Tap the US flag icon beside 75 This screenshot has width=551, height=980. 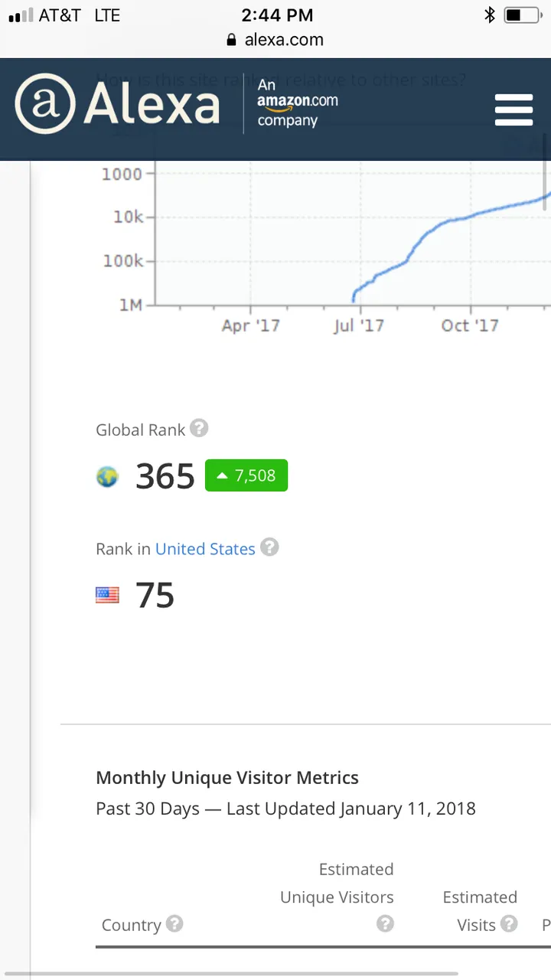point(107,595)
